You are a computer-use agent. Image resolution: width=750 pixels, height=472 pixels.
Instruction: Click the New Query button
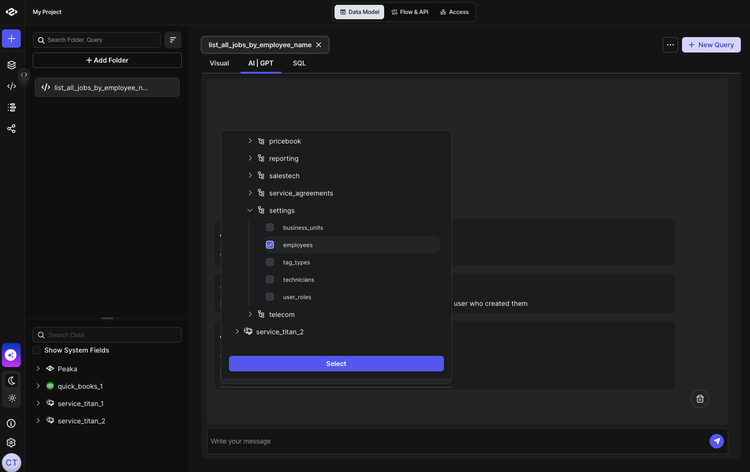click(711, 45)
